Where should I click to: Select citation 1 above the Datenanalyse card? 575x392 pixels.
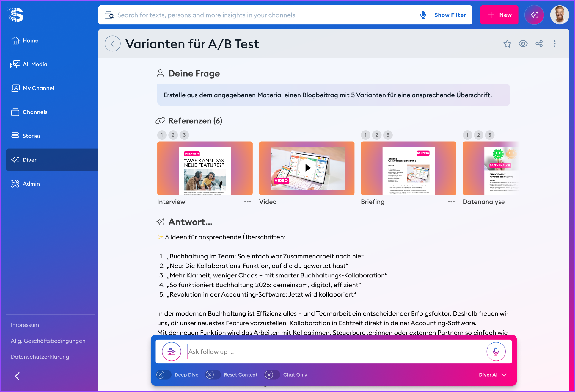click(468, 135)
